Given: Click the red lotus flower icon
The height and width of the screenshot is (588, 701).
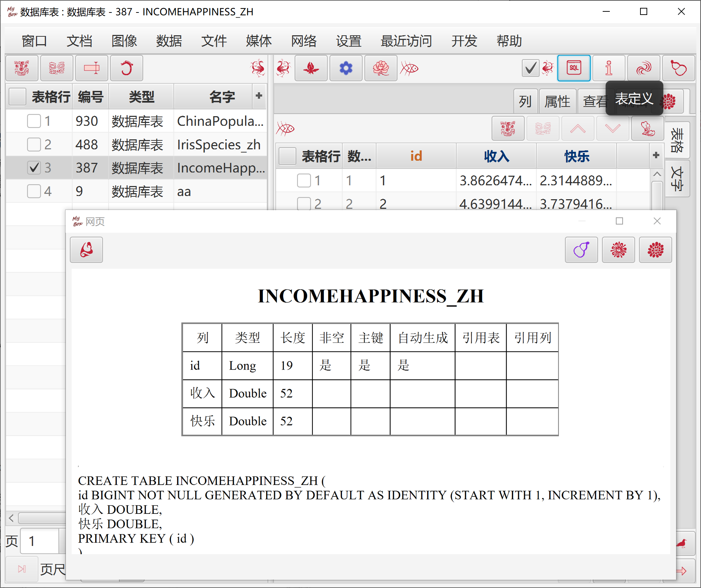Looking at the screenshot, I should pyautogui.click(x=381, y=68).
